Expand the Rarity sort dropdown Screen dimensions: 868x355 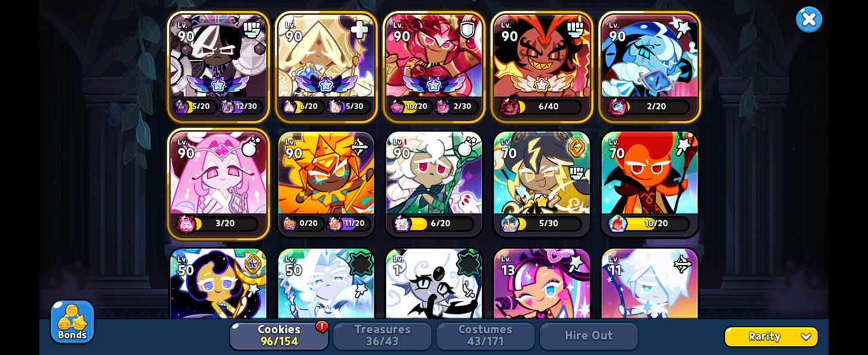tap(771, 337)
